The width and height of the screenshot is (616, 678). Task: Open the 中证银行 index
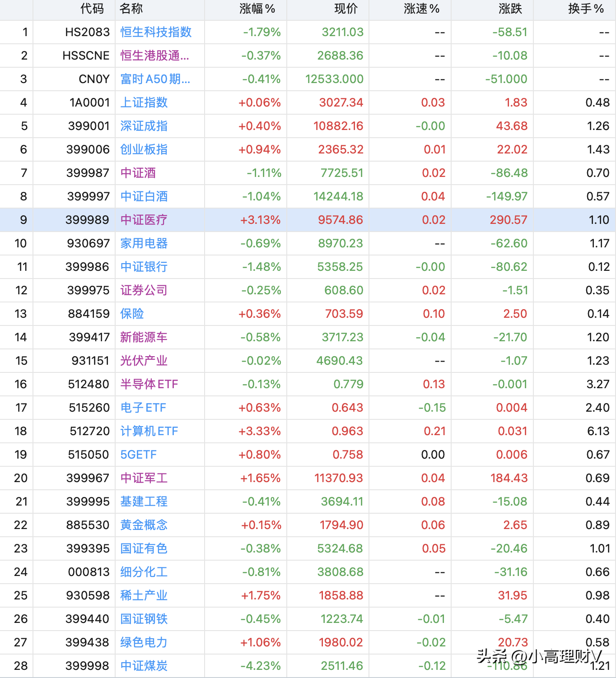144,267
